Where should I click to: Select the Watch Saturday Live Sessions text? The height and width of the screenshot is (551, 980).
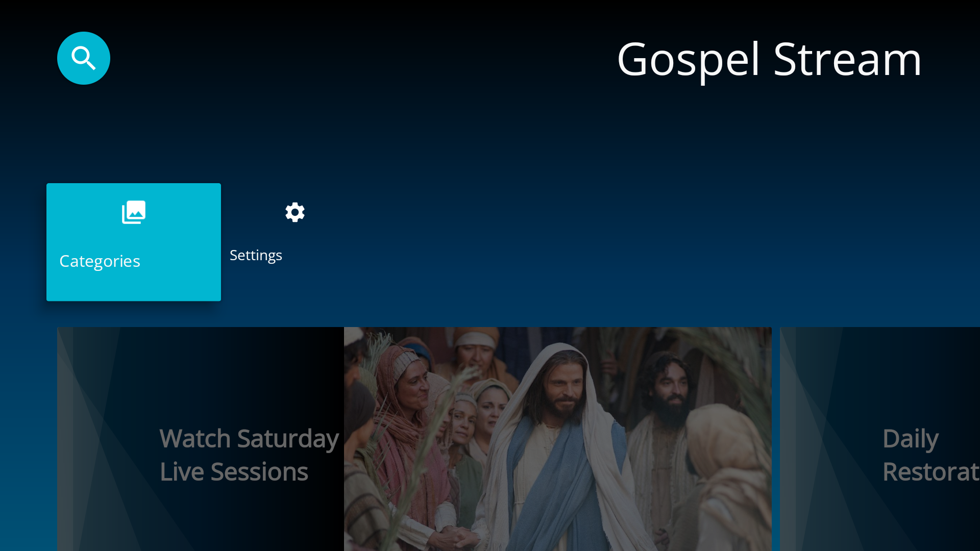tap(249, 454)
